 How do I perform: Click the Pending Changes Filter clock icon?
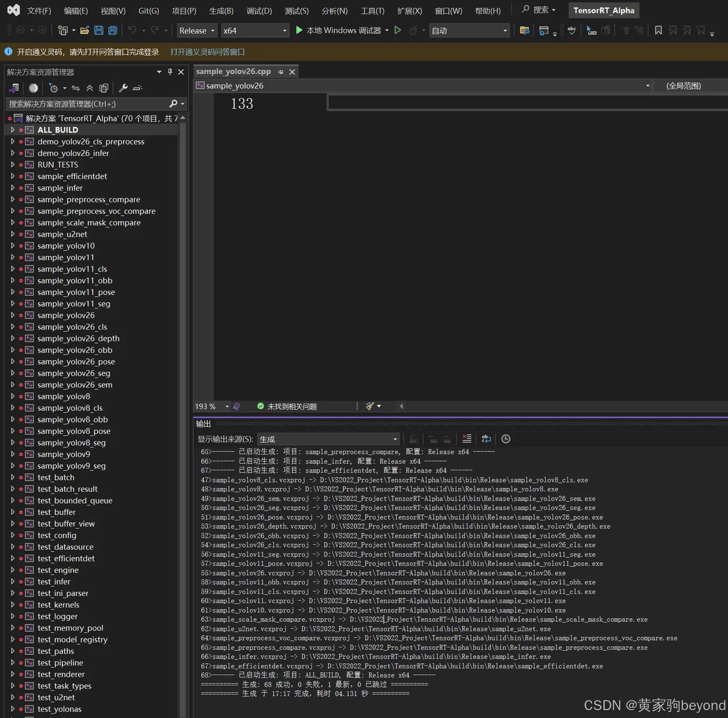pos(54,88)
